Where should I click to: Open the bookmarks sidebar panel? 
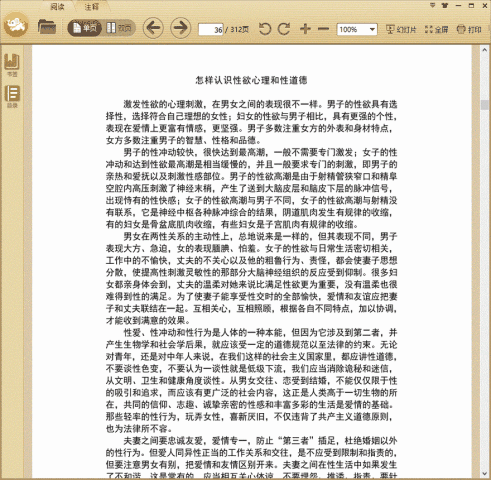[12, 65]
